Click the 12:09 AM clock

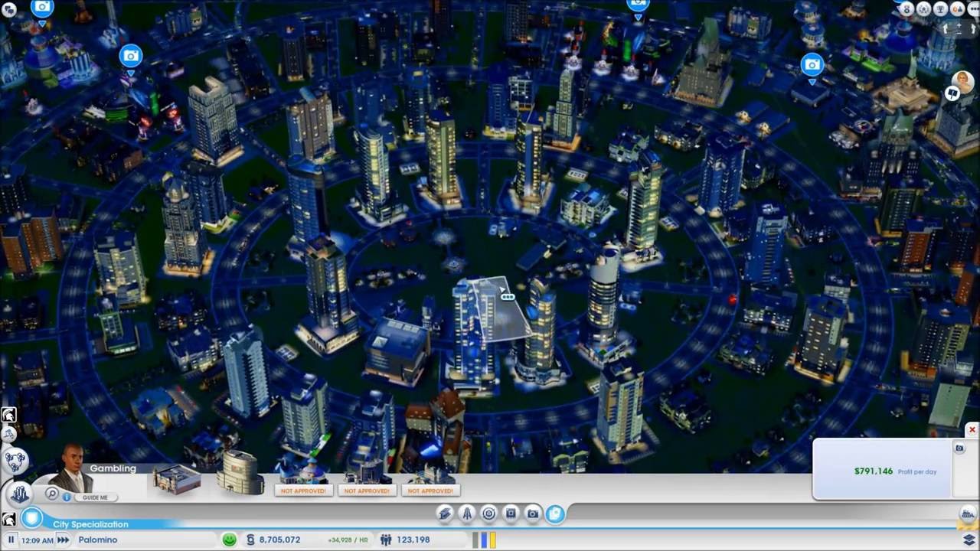coord(37,540)
